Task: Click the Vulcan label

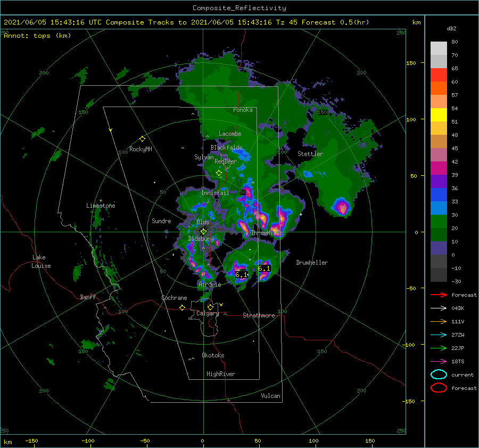Action: click(x=270, y=396)
